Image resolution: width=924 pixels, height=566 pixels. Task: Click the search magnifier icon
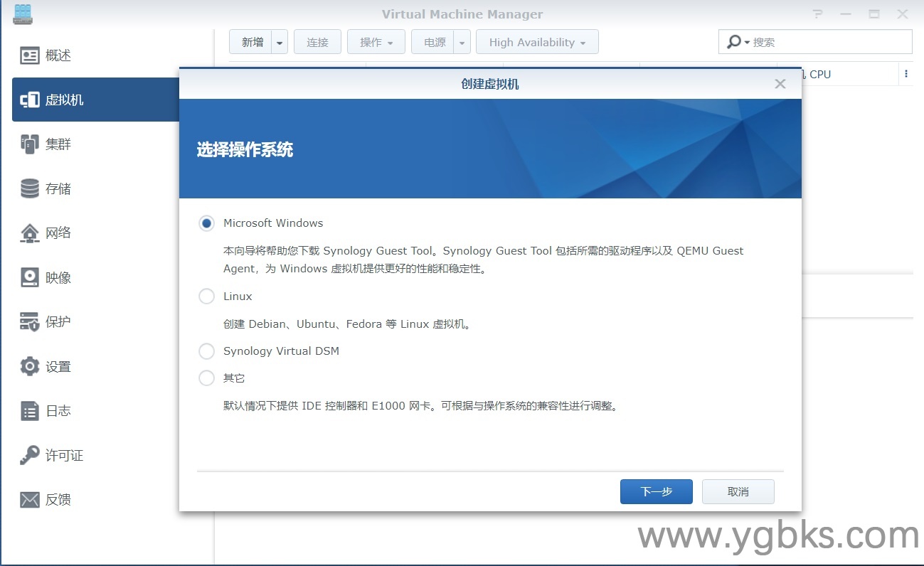(734, 42)
